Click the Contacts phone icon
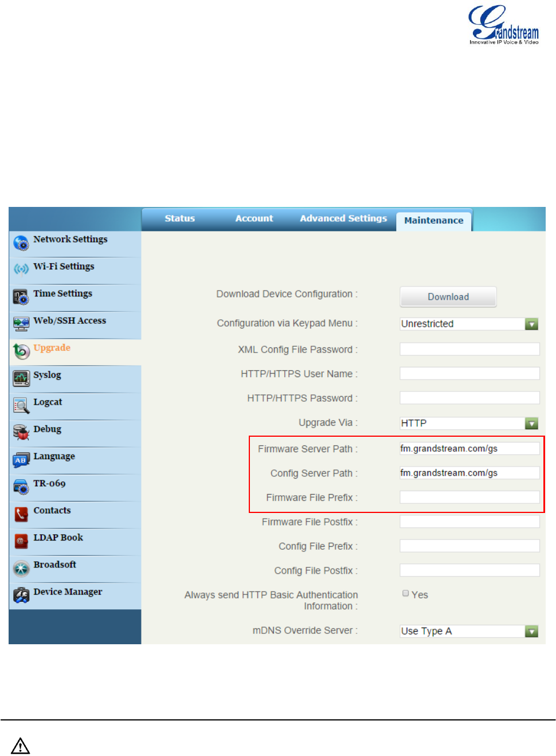This screenshot has height=756, width=556. 21,514
